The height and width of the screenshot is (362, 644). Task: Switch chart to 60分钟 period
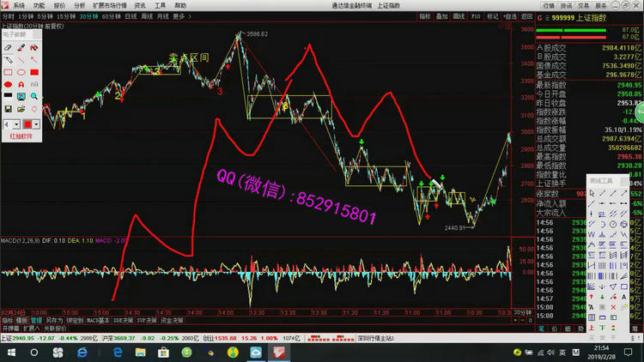(111, 16)
